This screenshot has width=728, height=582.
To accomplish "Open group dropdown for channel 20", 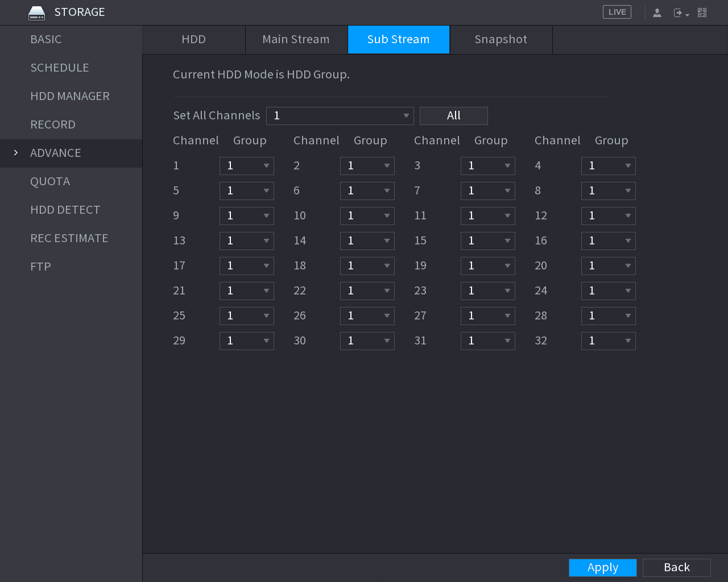I will pyautogui.click(x=609, y=266).
